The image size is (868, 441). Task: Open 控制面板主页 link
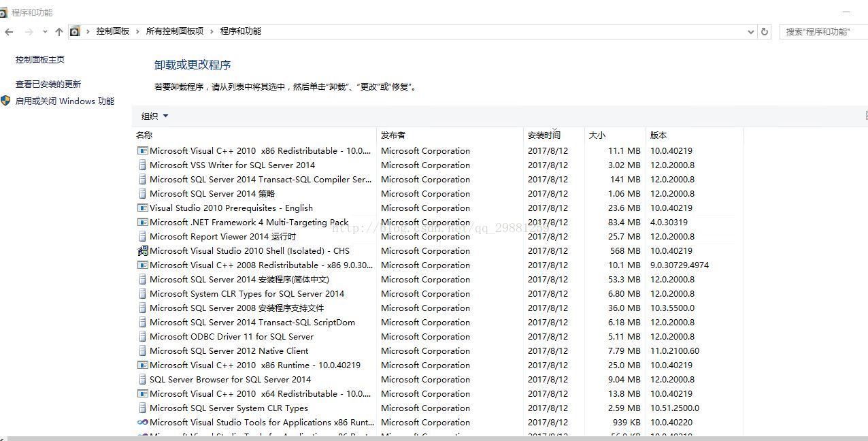coord(40,60)
